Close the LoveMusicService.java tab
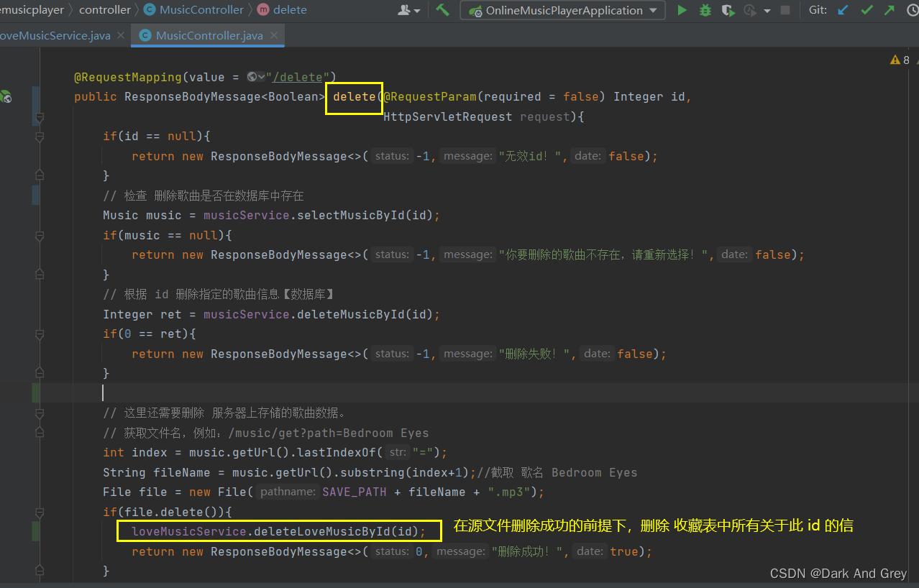The height and width of the screenshot is (588, 919). point(122,35)
